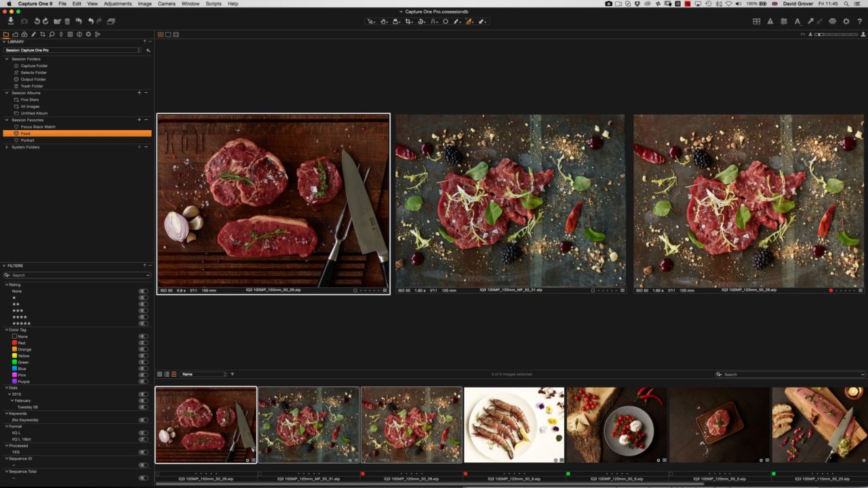868x488 pixels.
Task: Add a new Session Album with the plus button
Action: click(x=139, y=93)
